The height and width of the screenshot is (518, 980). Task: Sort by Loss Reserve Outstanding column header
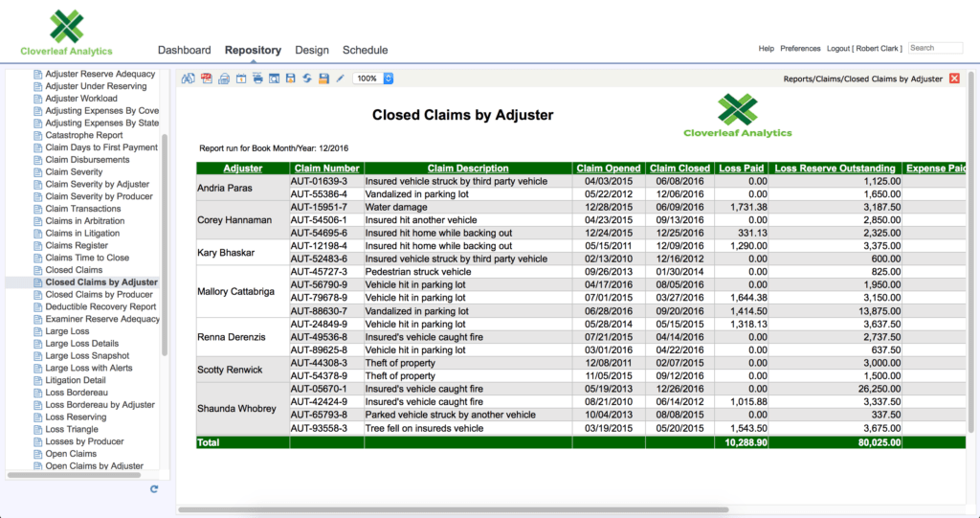[835, 169]
